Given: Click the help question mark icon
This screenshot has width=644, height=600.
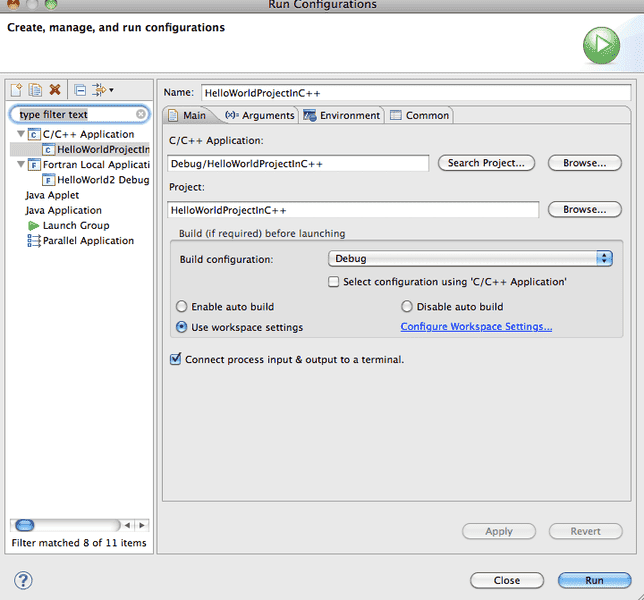Looking at the screenshot, I should [x=23, y=580].
